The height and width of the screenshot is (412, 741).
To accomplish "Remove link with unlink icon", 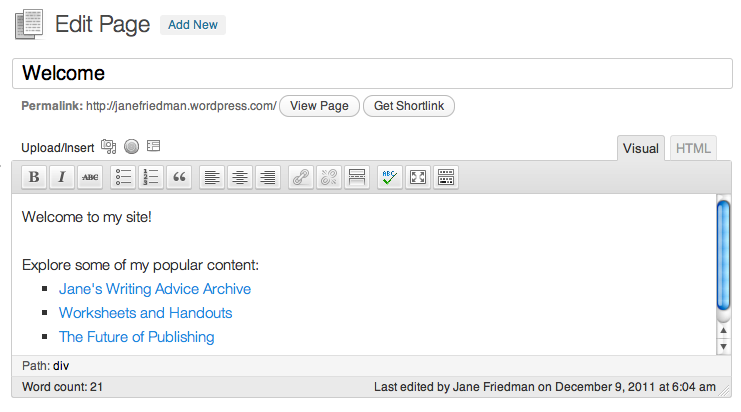I will pos(328,177).
